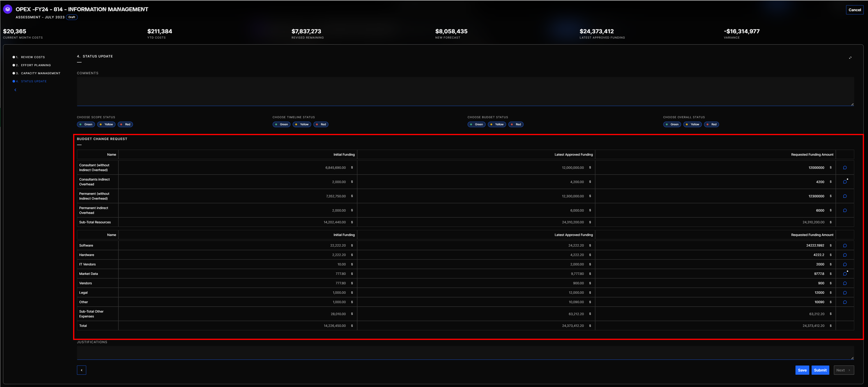Open comment icon on Software row
The height and width of the screenshot is (387, 868).
tap(845, 245)
